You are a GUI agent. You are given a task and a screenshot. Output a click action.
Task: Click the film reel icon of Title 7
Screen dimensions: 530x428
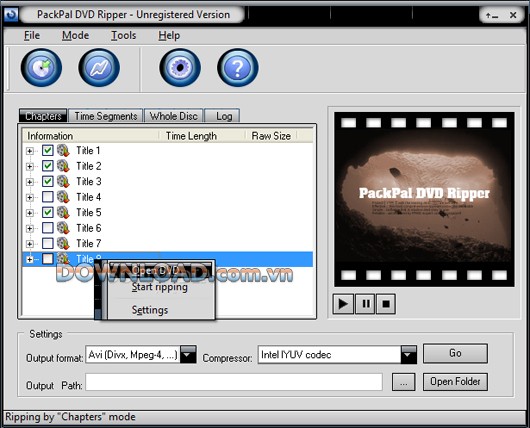(63, 243)
